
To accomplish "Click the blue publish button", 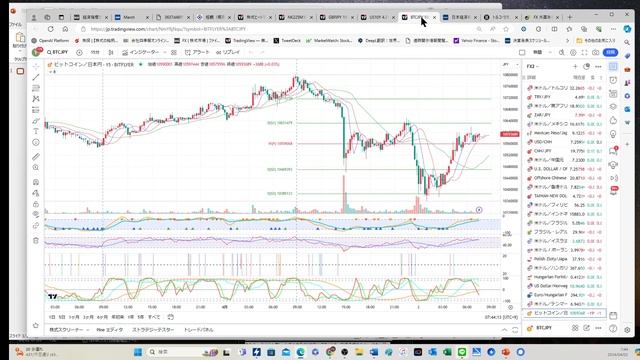I will coord(611,52).
